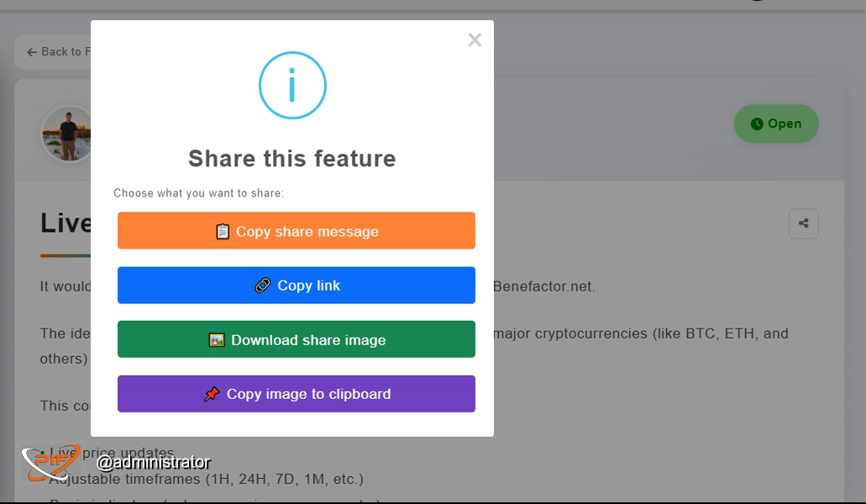The height and width of the screenshot is (504, 866).
Task: Click the blue info circle icon
Action: point(292,86)
